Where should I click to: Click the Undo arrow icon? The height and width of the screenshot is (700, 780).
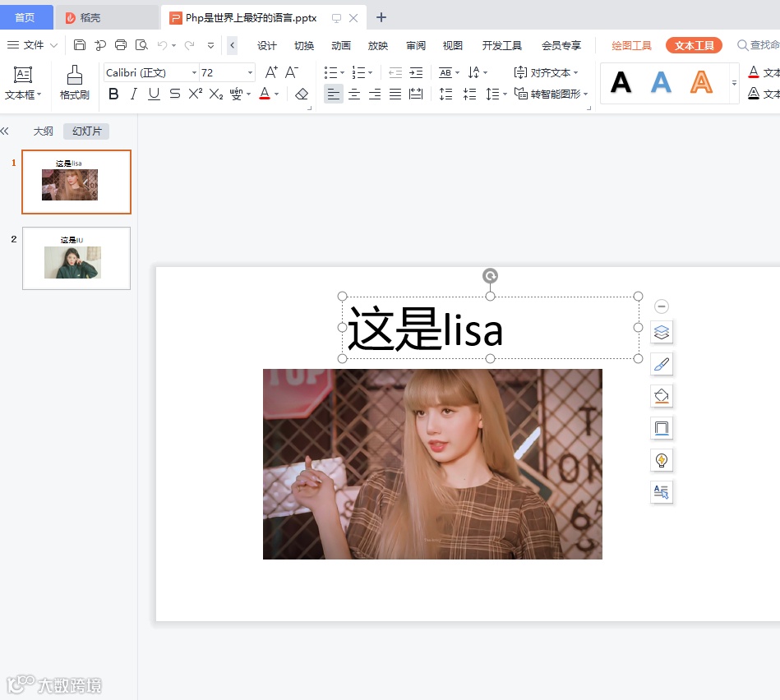point(163,45)
